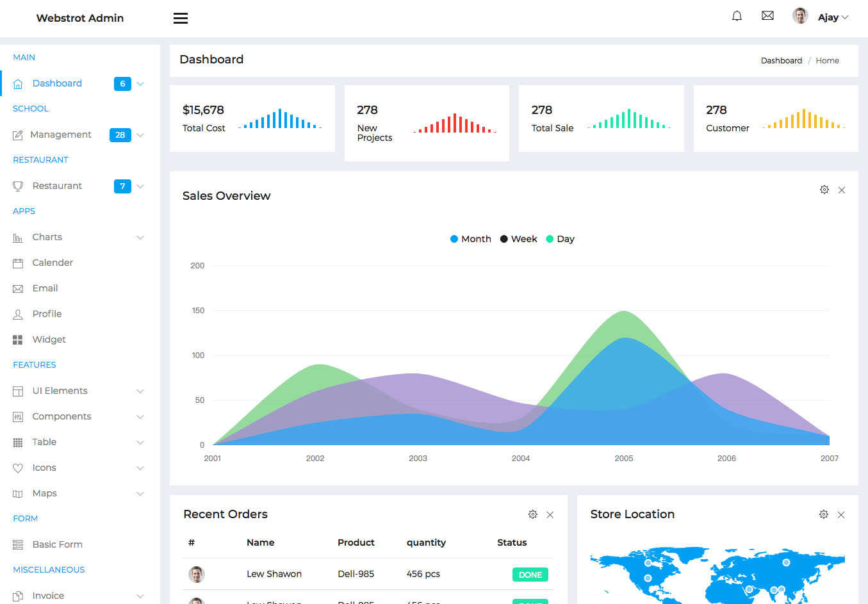Click the Email envelope icon in sidebar
This screenshot has width=868, height=604.
(x=18, y=289)
